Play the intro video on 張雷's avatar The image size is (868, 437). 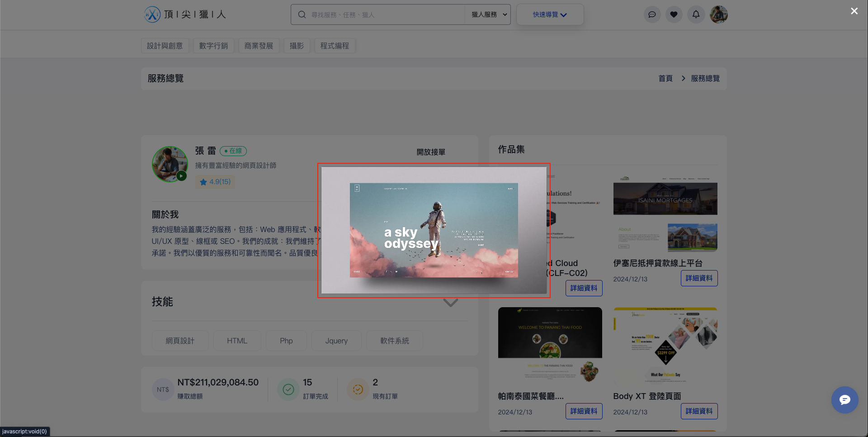[182, 176]
